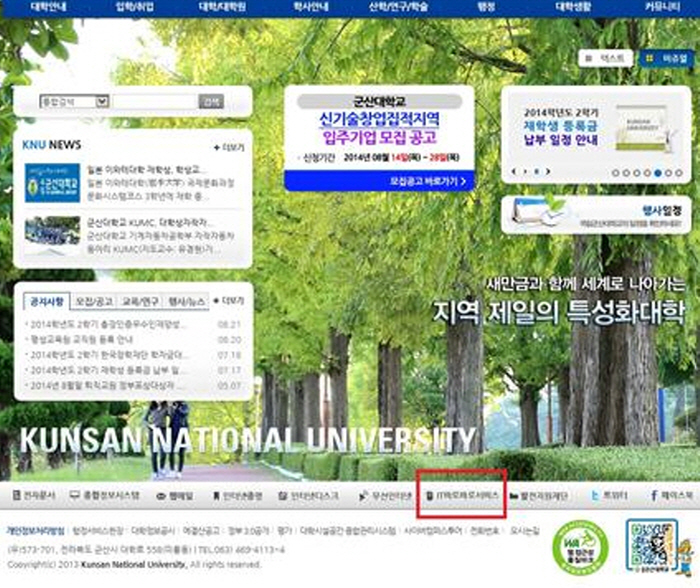Click the second KNU NEWS thumbnail photo

point(53,235)
